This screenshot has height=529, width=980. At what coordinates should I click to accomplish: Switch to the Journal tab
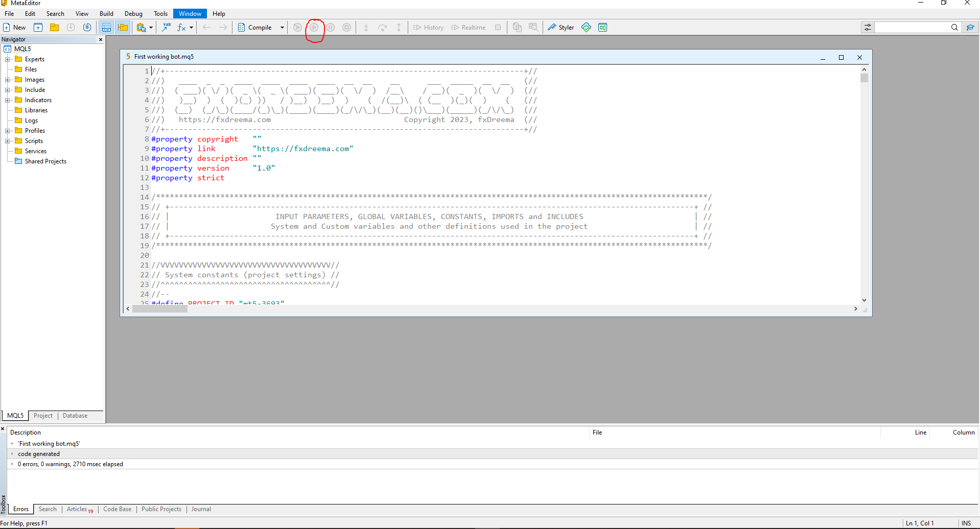pos(201,509)
